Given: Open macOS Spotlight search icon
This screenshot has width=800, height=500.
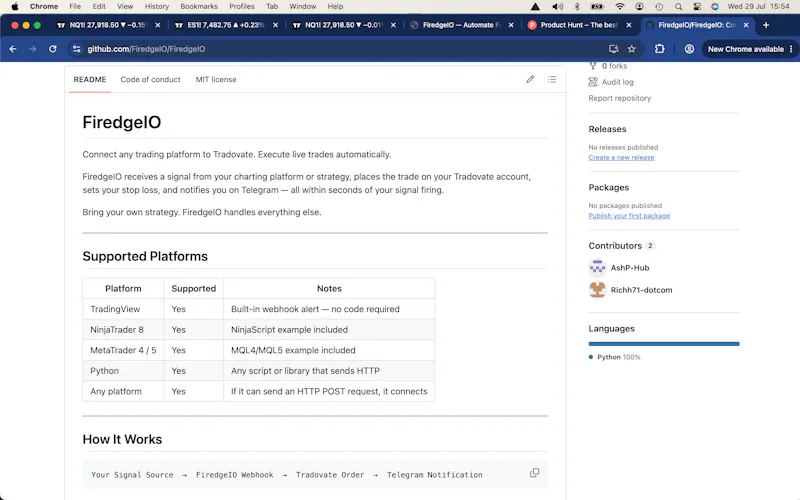Looking at the screenshot, I should [678, 7].
